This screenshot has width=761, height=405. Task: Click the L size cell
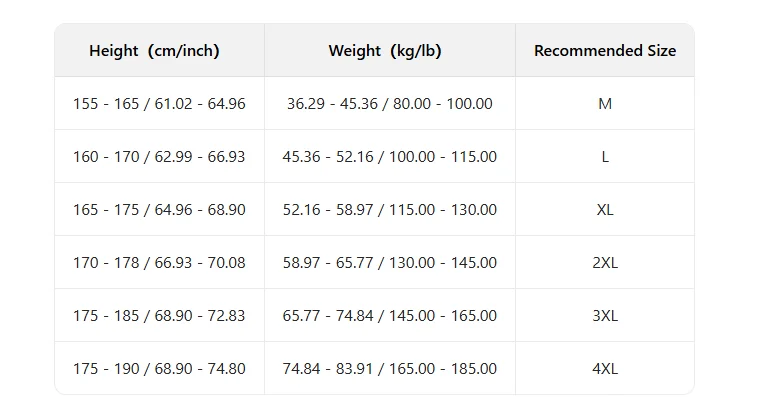click(x=604, y=157)
